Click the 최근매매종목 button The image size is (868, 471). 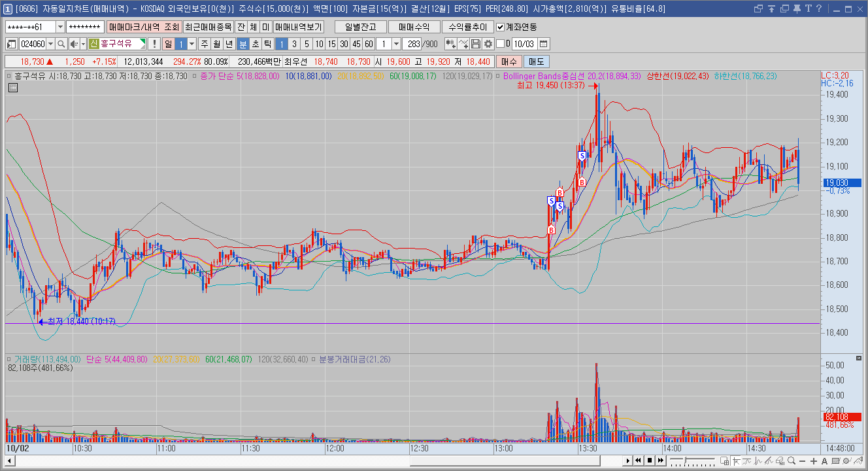pos(209,27)
